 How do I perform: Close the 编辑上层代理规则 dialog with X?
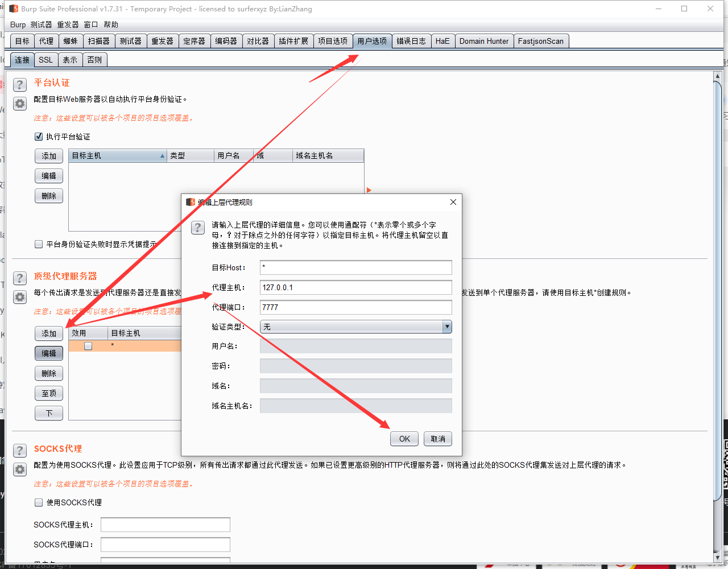pyautogui.click(x=453, y=202)
